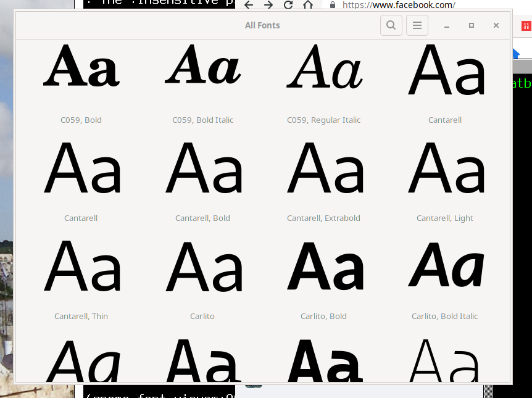Viewport: 532px width, 398px height.
Task: Open the Carlito, Bold font preview
Action: click(325, 266)
